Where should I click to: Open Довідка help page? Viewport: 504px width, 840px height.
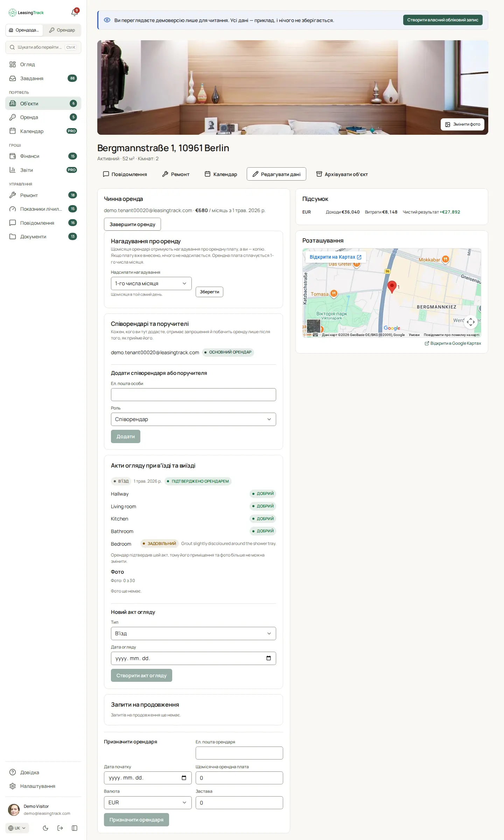click(43, 772)
